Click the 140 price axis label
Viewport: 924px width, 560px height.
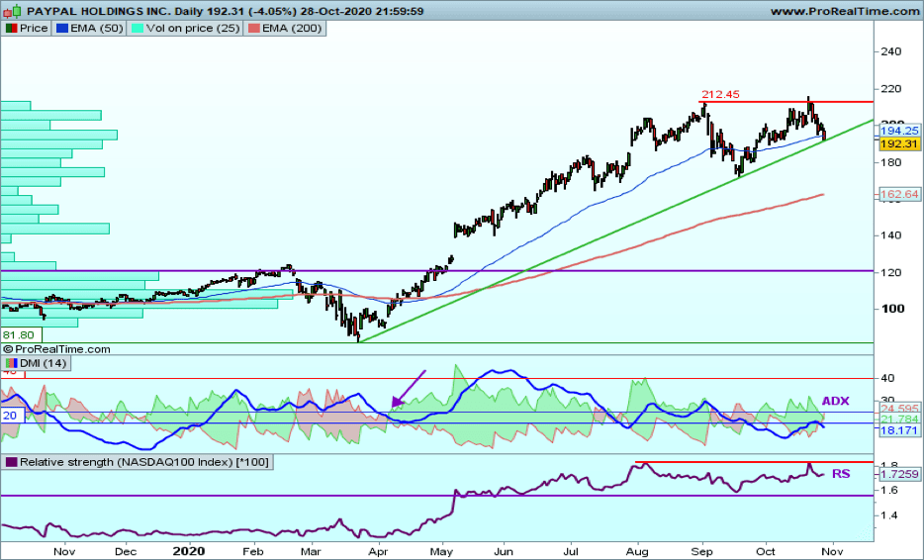891,235
